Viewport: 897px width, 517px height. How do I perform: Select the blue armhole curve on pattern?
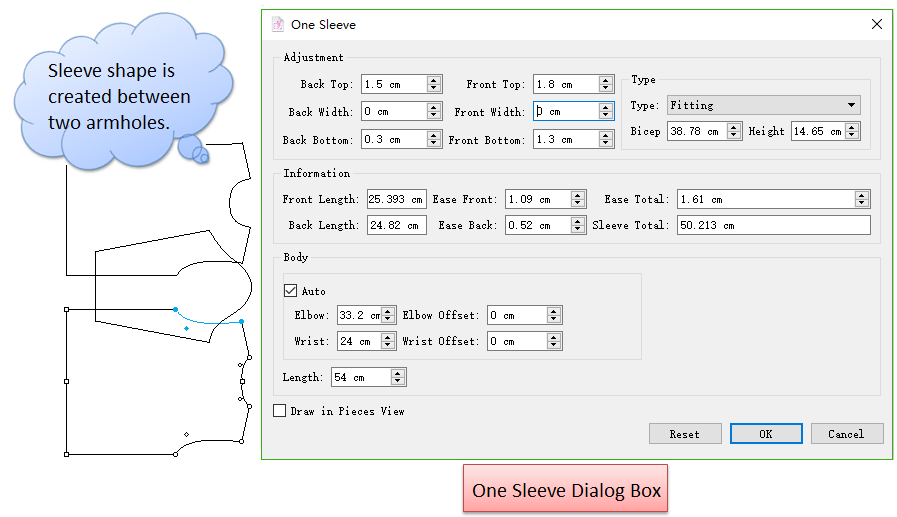210,321
